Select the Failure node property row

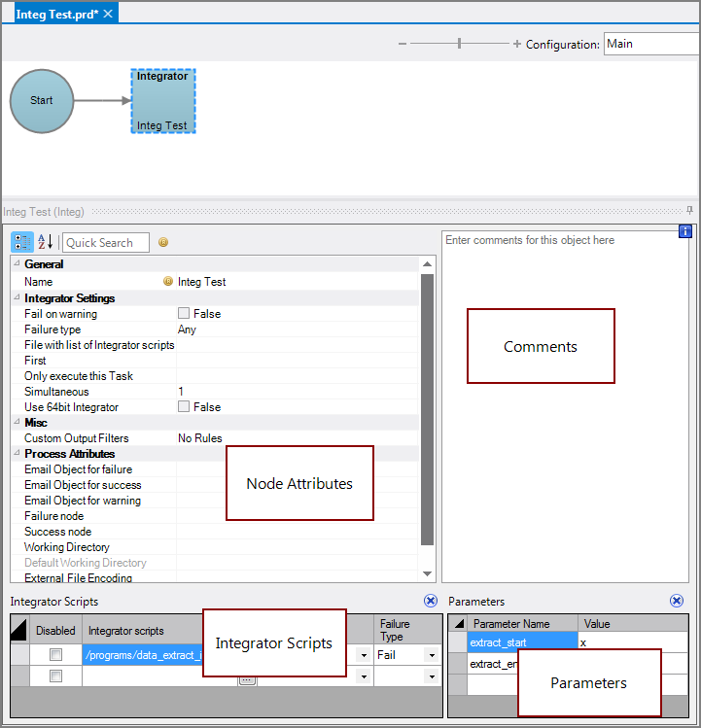tap(215, 516)
